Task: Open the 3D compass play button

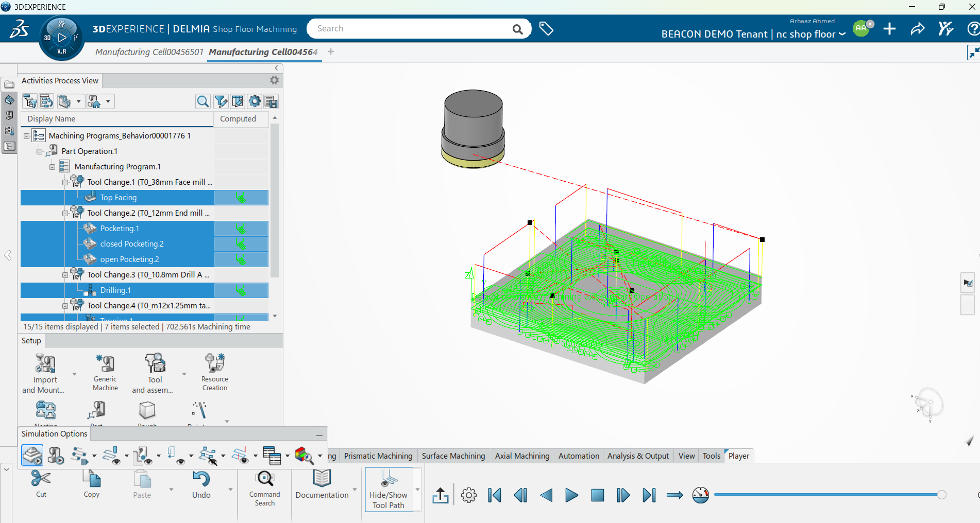Action: pyautogui.click(x=62, y=38)
